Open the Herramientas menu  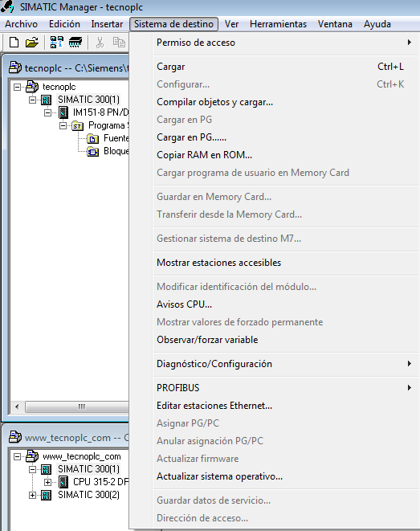pyautogui.click(x=278, y=24)
